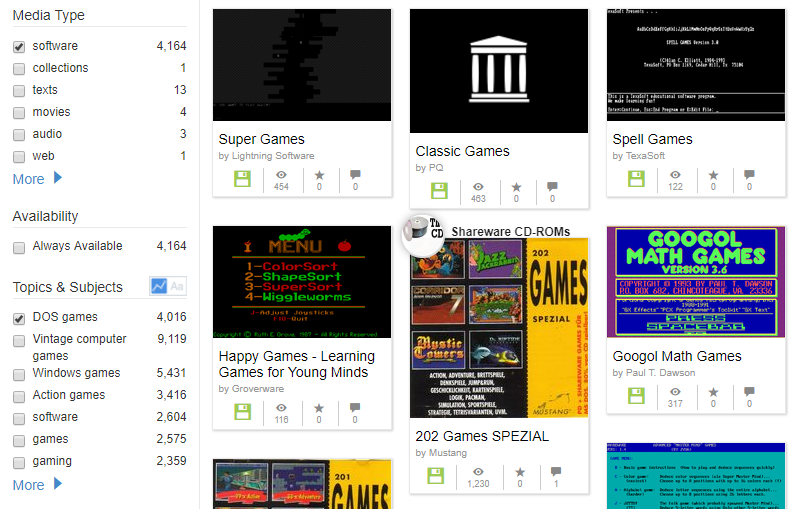Screen dimensions: 796x509
Task: Click the views eye icon on Spell Games
Action: pos(675,175)
